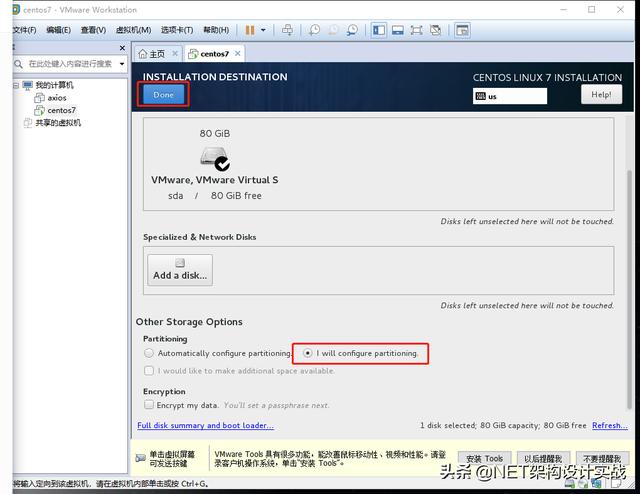This screenshot has width=640, height=494.
Task: Open the snapshot manager icon with wrench
Action: (x=352, y=30)
